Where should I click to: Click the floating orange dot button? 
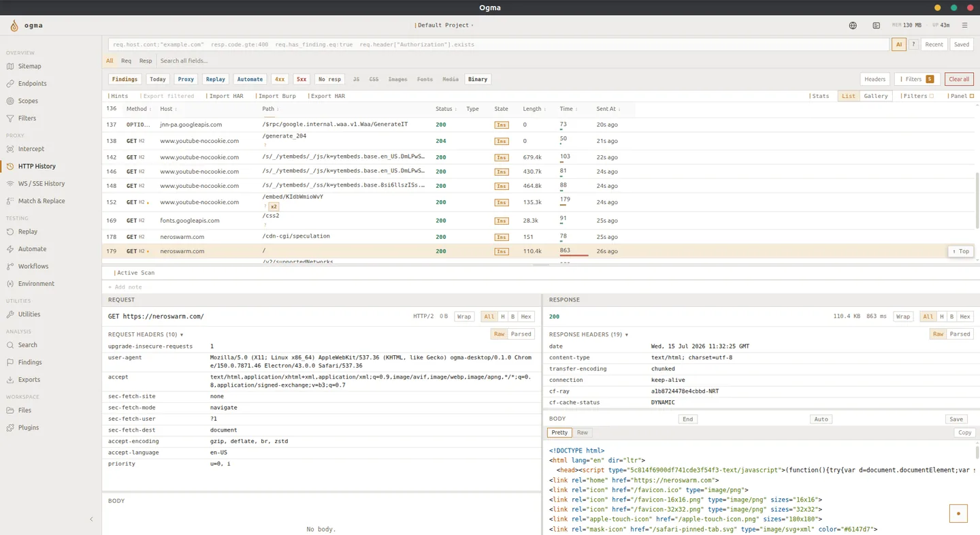point(958,513)
